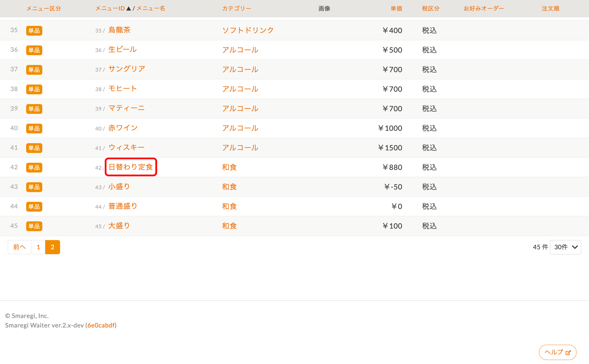Click 和食 category in 日替わり定食 row
Screen dimensions: 589x364
[230, 167]
